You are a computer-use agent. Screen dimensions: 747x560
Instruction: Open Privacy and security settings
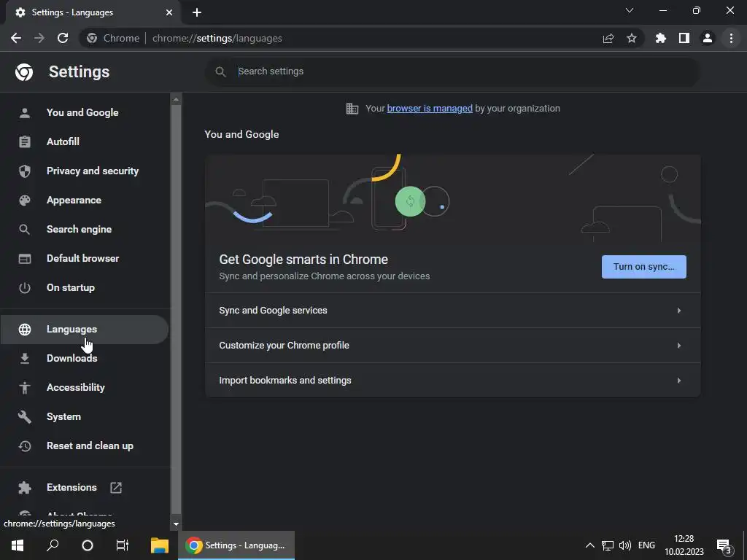84,171
